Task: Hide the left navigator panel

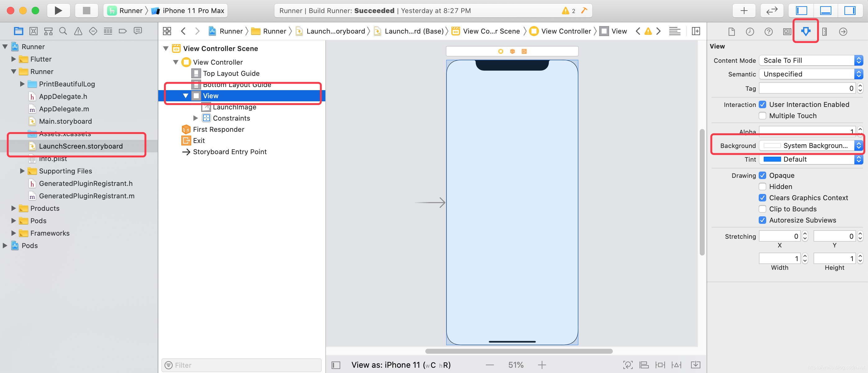Action: (801, 11)
